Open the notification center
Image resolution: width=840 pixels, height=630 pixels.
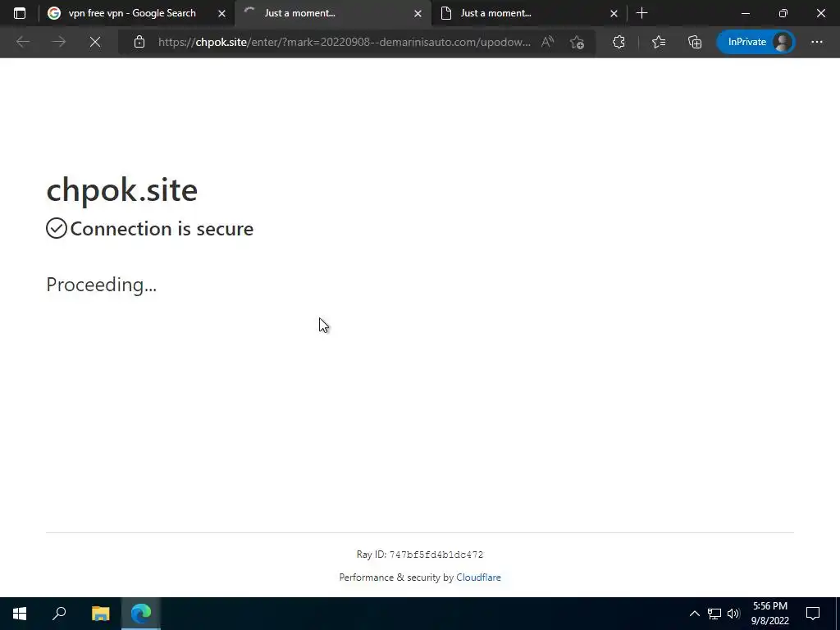coord(813,614)
